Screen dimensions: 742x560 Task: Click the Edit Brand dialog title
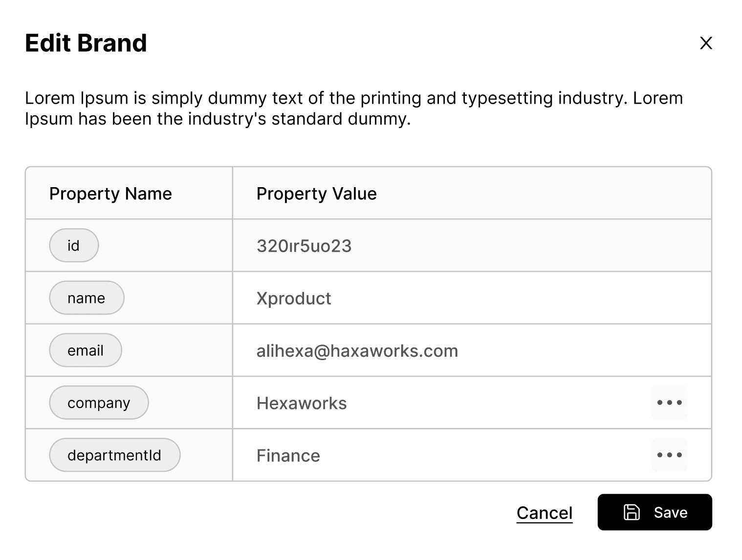86,43
